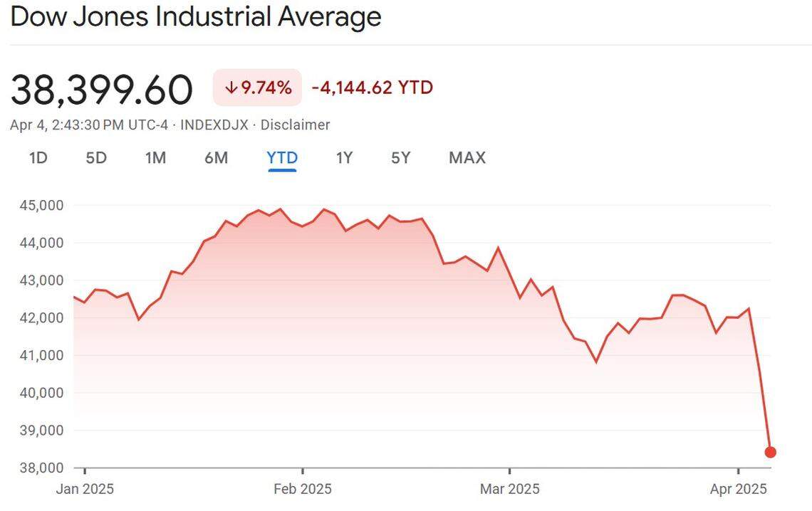Image resolution: width=812 pixels, height=511 pixels.
Task: Select the latest data point dot on chart
Action: pyautogui.click(x=770, y=451)
